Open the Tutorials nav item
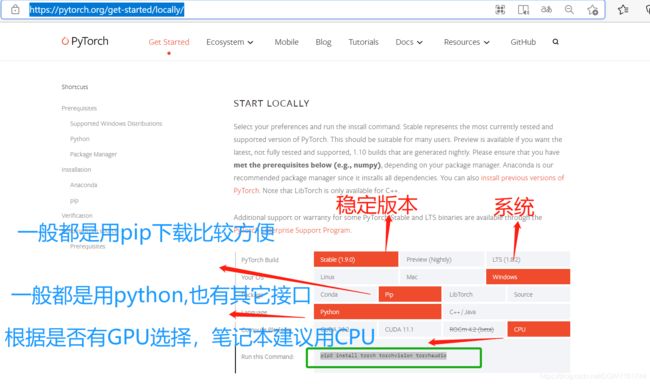The width and height of the screenshot is (650, 384). pos(364,42)
